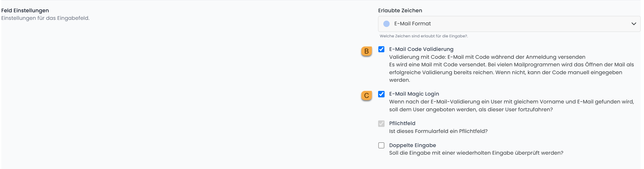
Task: Click the E-Mail Magic Login label text
Action: pos(414,94)
